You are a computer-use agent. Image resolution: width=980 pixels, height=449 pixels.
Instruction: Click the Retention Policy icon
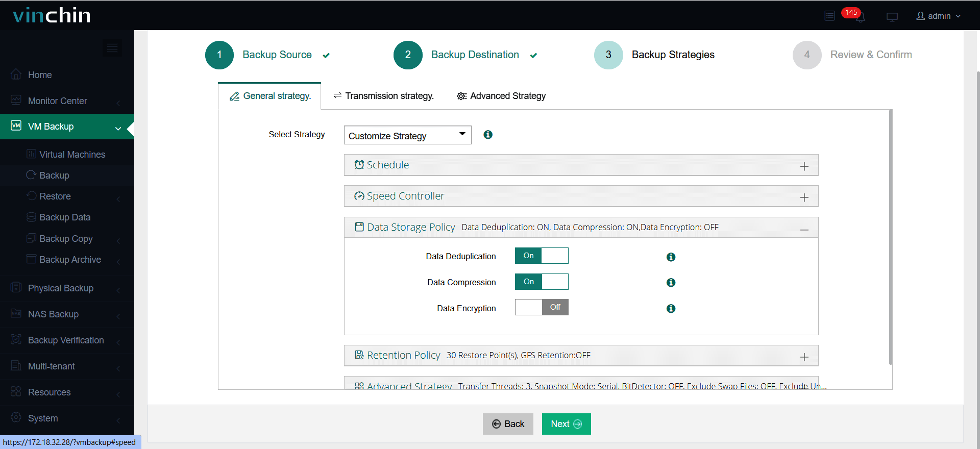[359, 355]
